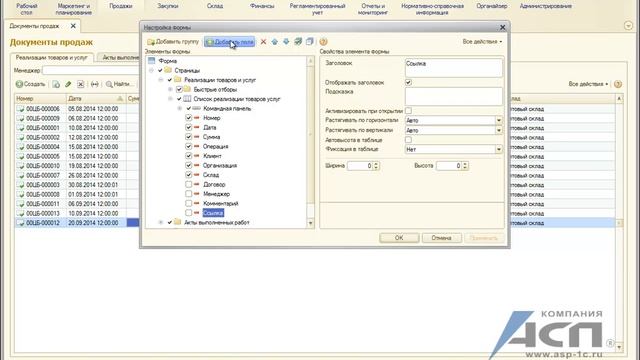The width and height of the screenshot is (640, 360).
Task: Click the green pencil edit icon
Action: pyautogui.click(x=68, y=84)
